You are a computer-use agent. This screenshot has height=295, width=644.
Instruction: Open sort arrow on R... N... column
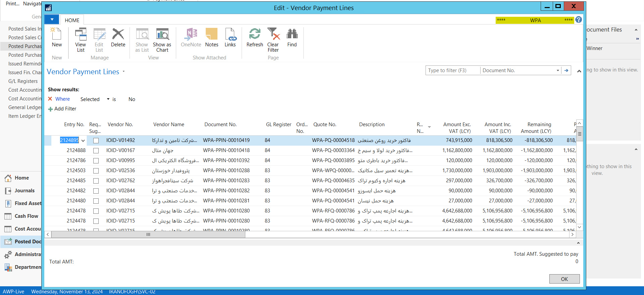[x=429, y=127]
